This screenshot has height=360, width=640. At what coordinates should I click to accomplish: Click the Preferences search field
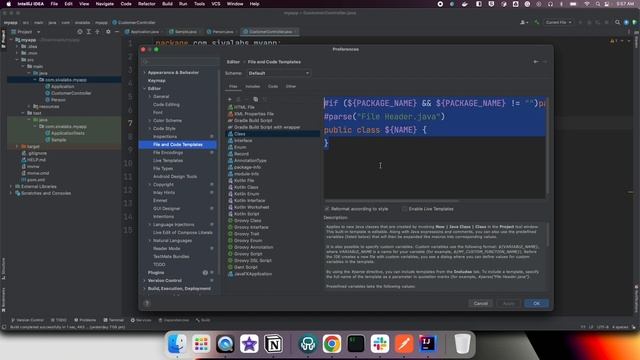180,62
